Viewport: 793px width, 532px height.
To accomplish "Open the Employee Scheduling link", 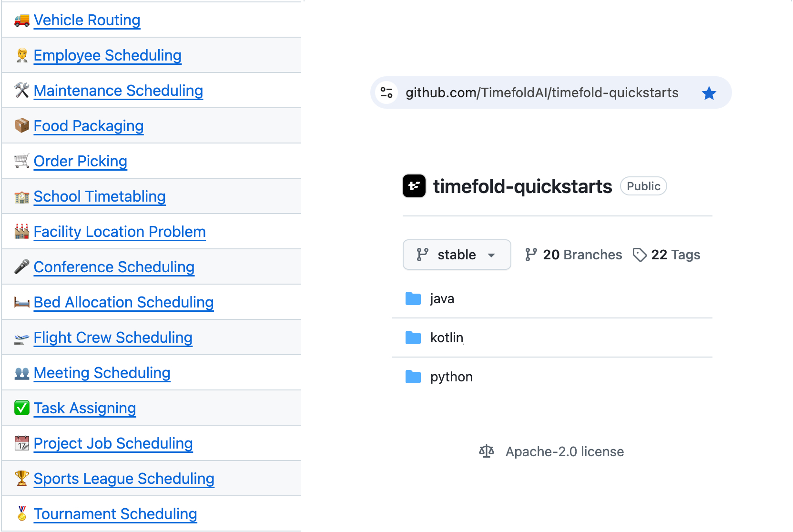I will coord(107,55).
